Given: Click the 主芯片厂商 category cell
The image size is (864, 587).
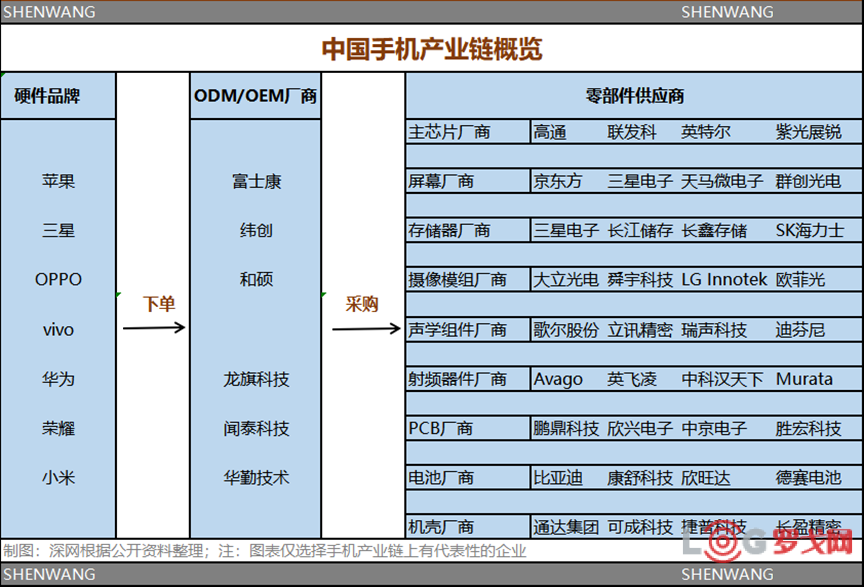Looking at the screenshot, I should (468, 132).
